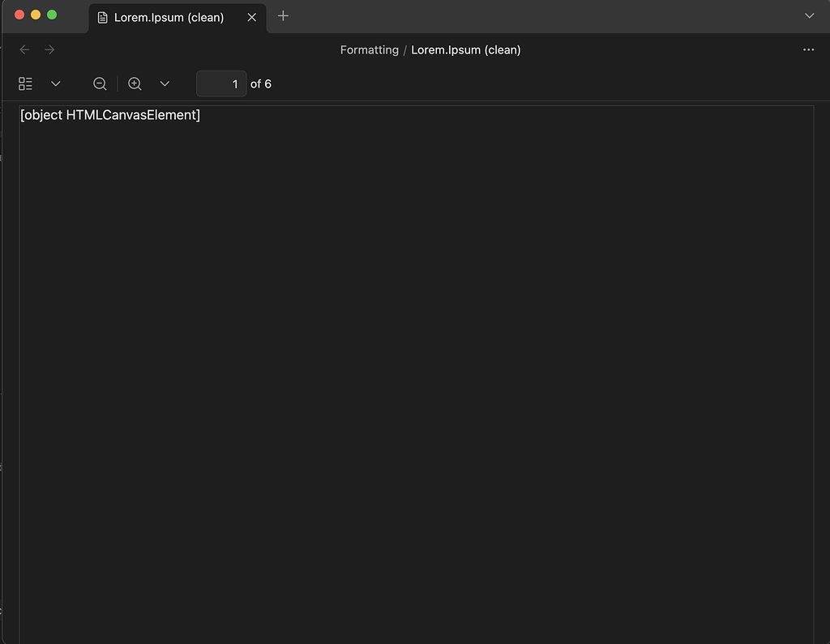Click inside the page number input field
The image size is (830, 644).
tap(220, 83)
